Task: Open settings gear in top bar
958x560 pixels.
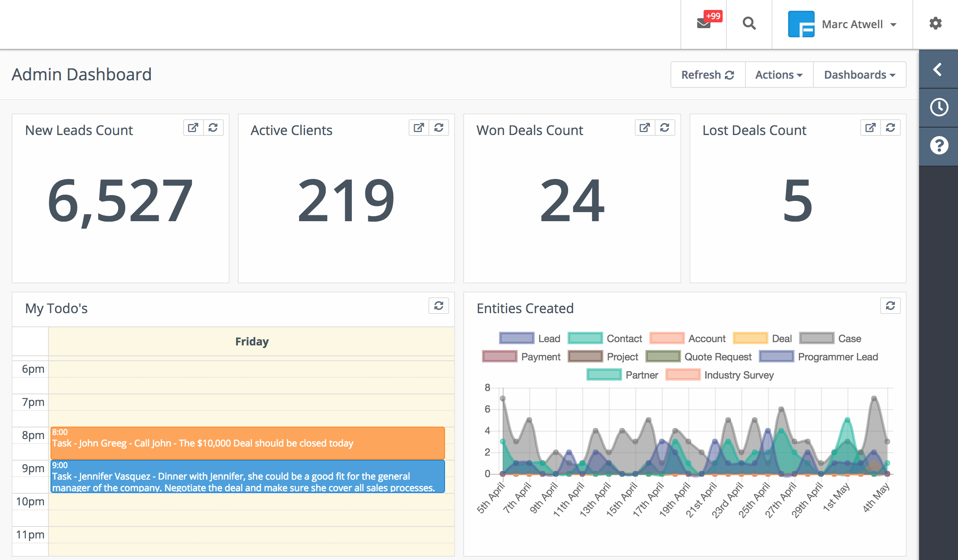Action: pyautogui.click(x=935, y=24)
